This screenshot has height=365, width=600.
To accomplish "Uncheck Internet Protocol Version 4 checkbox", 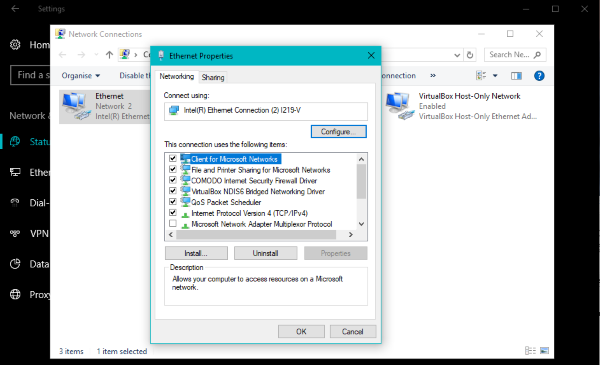I will [x=173, y=212].
